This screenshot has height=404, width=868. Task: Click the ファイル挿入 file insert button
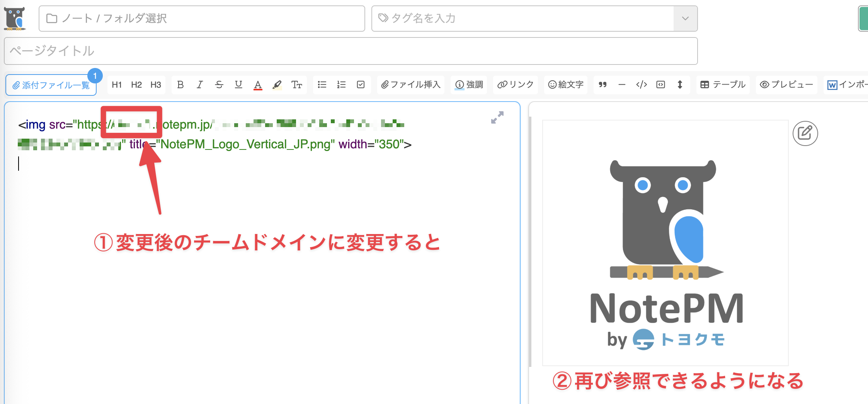coord(411,85)
